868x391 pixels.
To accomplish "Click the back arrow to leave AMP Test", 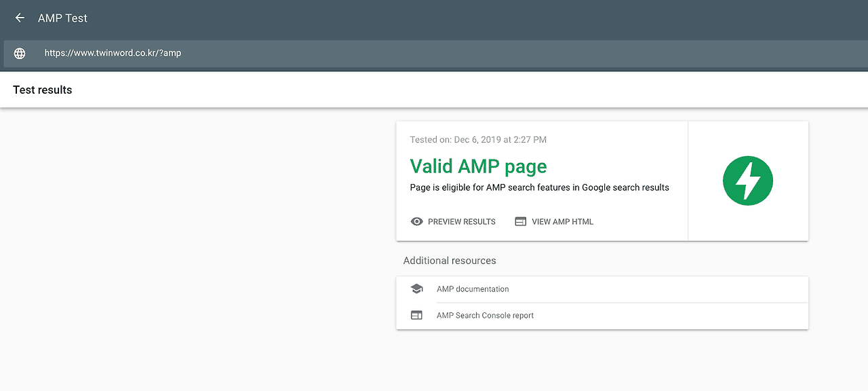I will [x=18, y=18].
